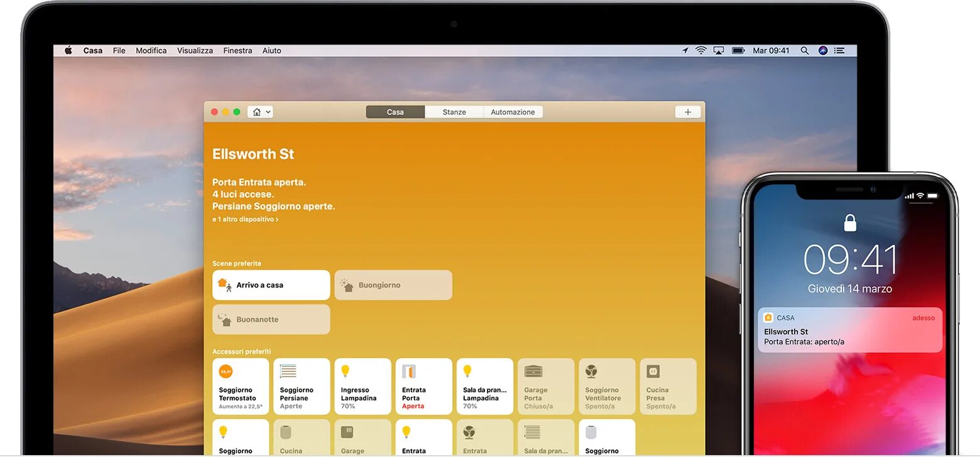
Task: Open the Aiuto menu
Action: [272, 50]
